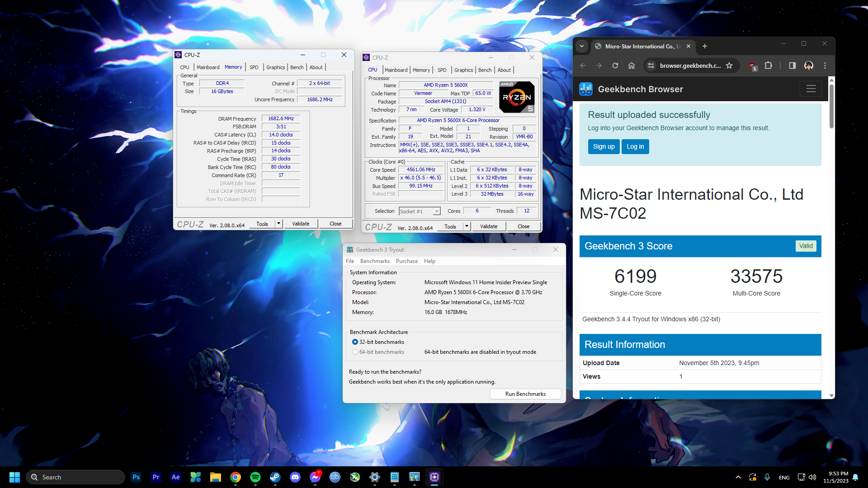Select the 32-bit benchmarks radio button
The height and width of the screenshot is (488, 868).
click(355, 342)
